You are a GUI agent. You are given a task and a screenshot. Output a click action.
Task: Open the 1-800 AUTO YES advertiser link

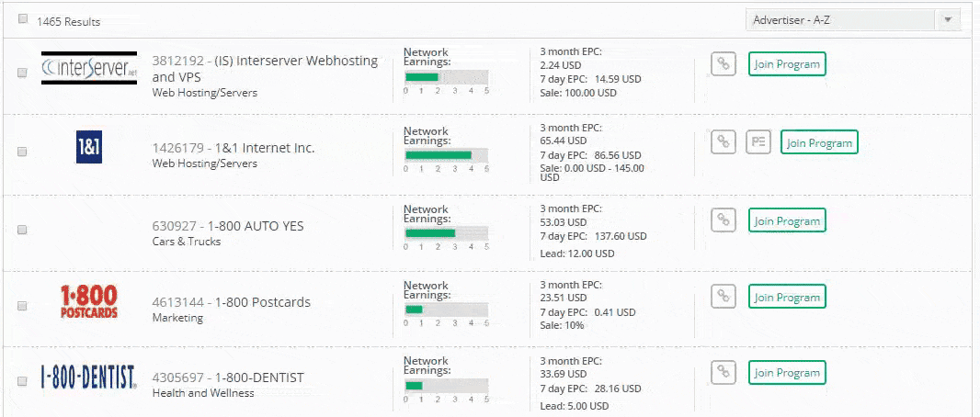pyautogui.click(x=256, y=226)
